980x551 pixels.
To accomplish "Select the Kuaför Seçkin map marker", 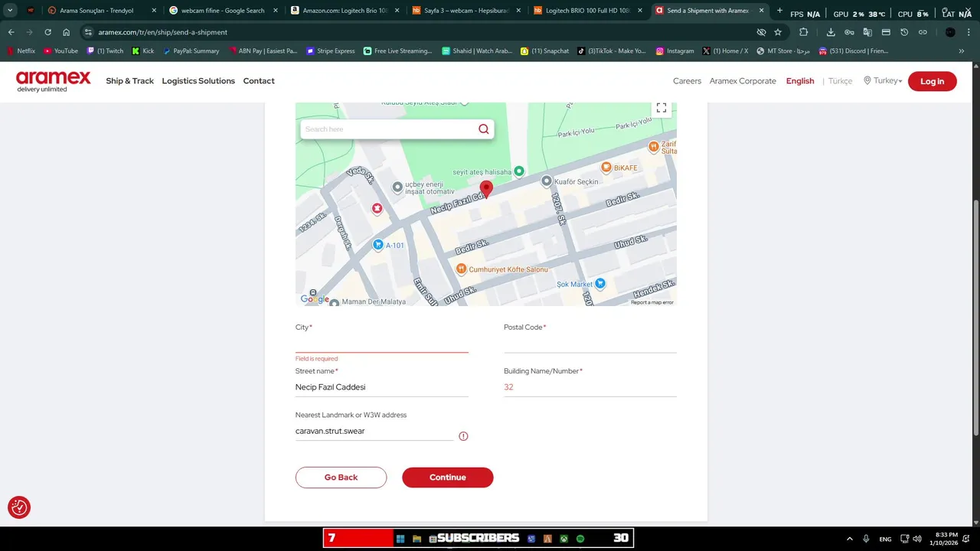I will [546, 181].
